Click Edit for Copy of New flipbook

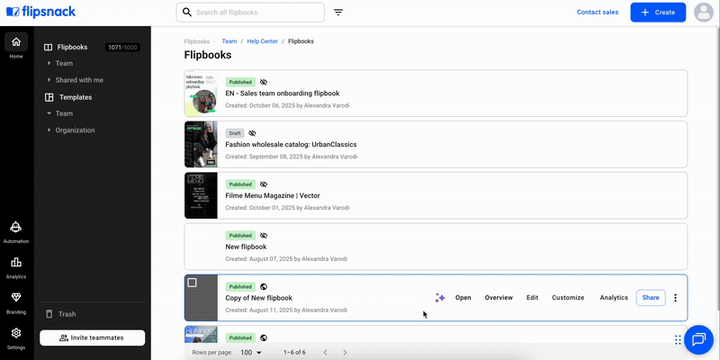532,298
